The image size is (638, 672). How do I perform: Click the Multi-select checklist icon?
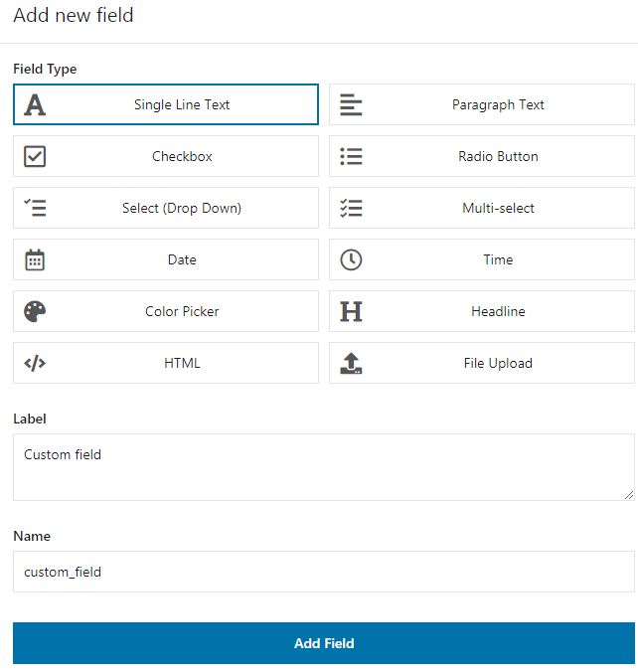click(351, 208)
